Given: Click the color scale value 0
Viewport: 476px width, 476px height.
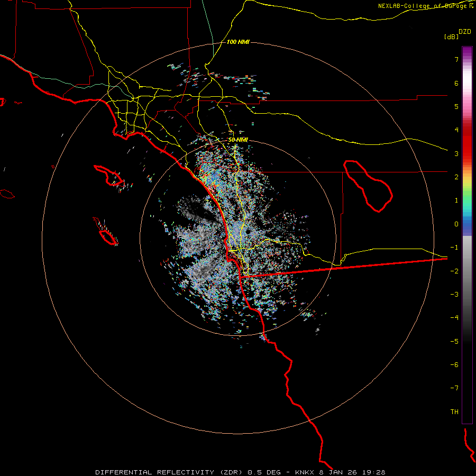Looking at the screenshot, I should tap(456, 224).
